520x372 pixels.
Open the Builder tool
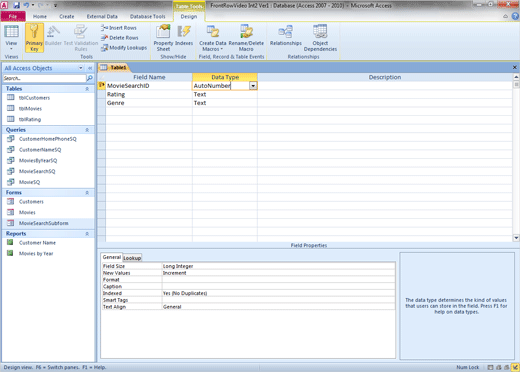[x=53, y=36]
